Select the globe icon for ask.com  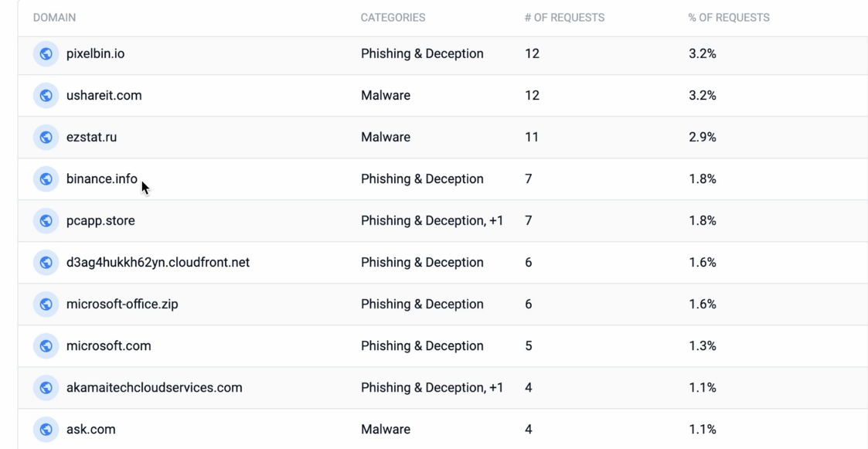point(46,429)
